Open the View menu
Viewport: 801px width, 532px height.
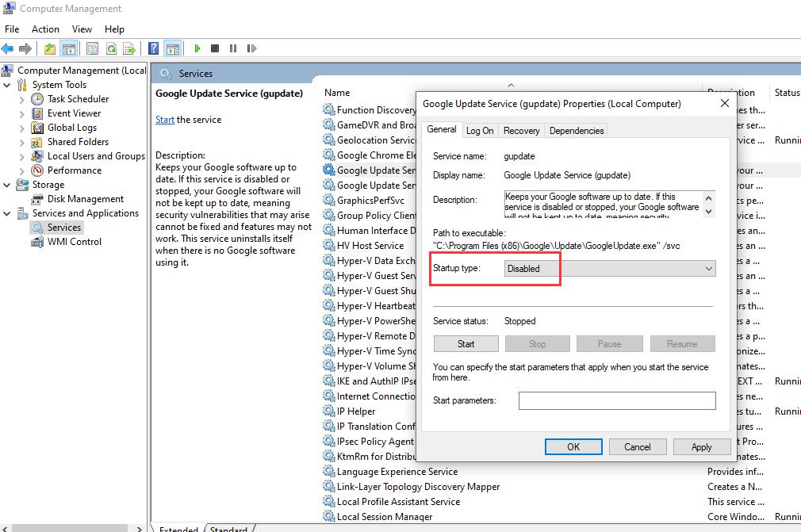coord(82,29)
